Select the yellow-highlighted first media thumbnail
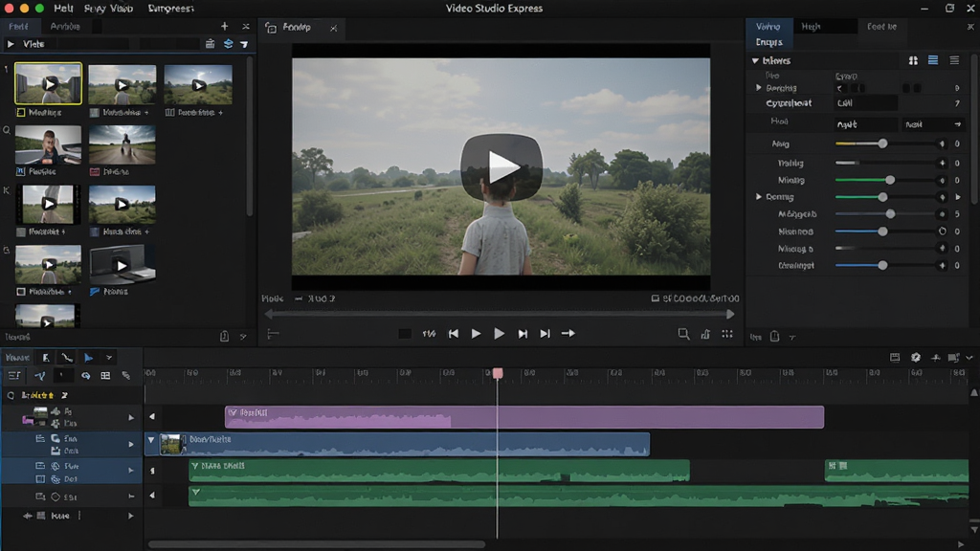This screenshot has width=980, height=551. (x=48, y=83)
